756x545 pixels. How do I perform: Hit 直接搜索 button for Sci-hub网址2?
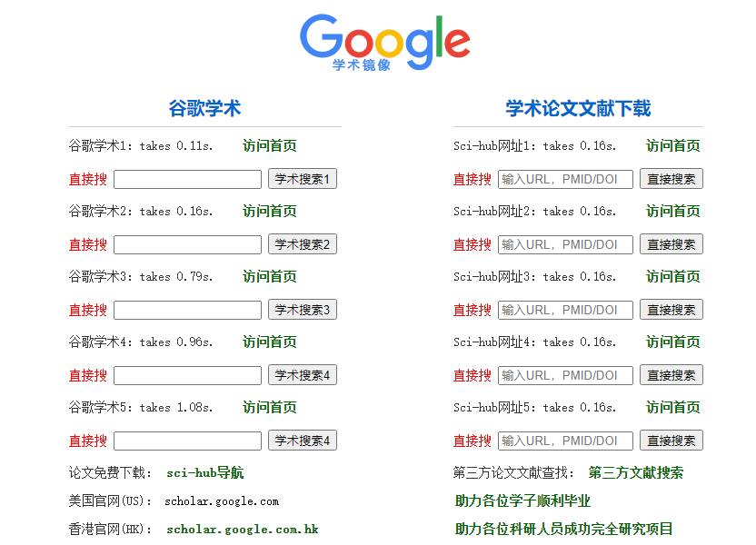point(671,244)
